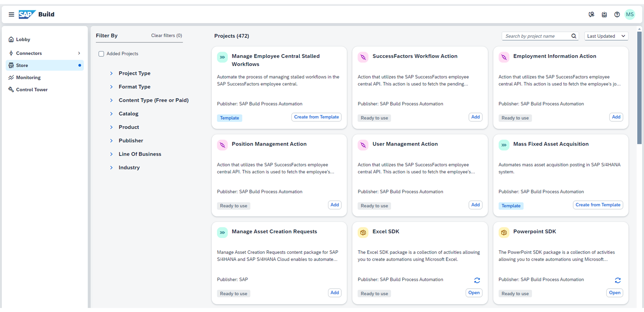Click refresh icon on Powerpoint SDK card
Viewport: 644px width, 312px height.
(x=618, y=280)
